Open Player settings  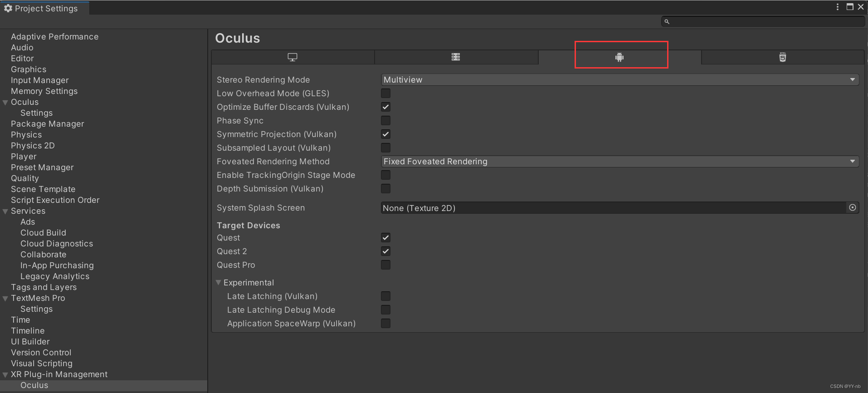pyautogui.click(x=24, y=157)
